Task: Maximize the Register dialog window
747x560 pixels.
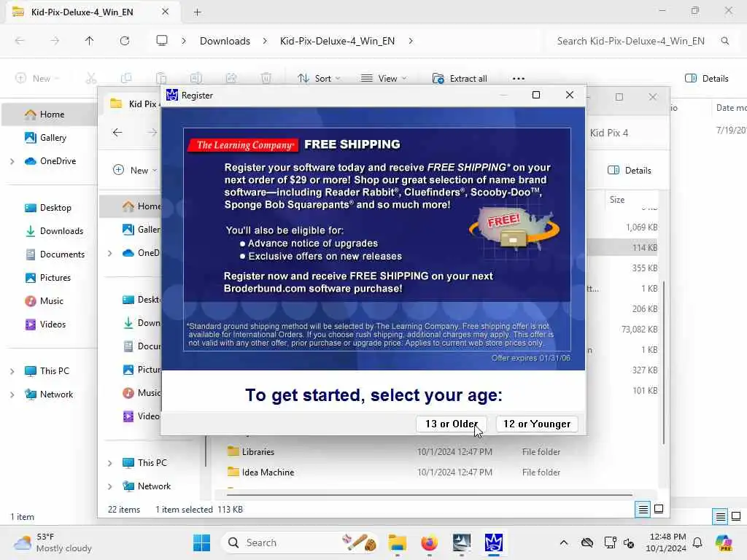Action: tap(536, 96)
